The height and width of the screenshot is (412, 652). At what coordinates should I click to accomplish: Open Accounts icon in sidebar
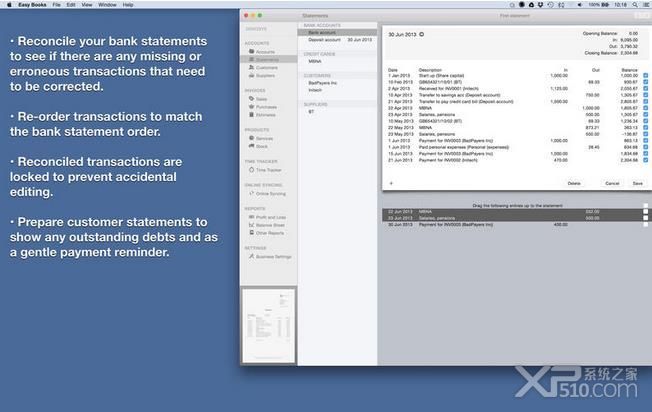coord(251,52)
